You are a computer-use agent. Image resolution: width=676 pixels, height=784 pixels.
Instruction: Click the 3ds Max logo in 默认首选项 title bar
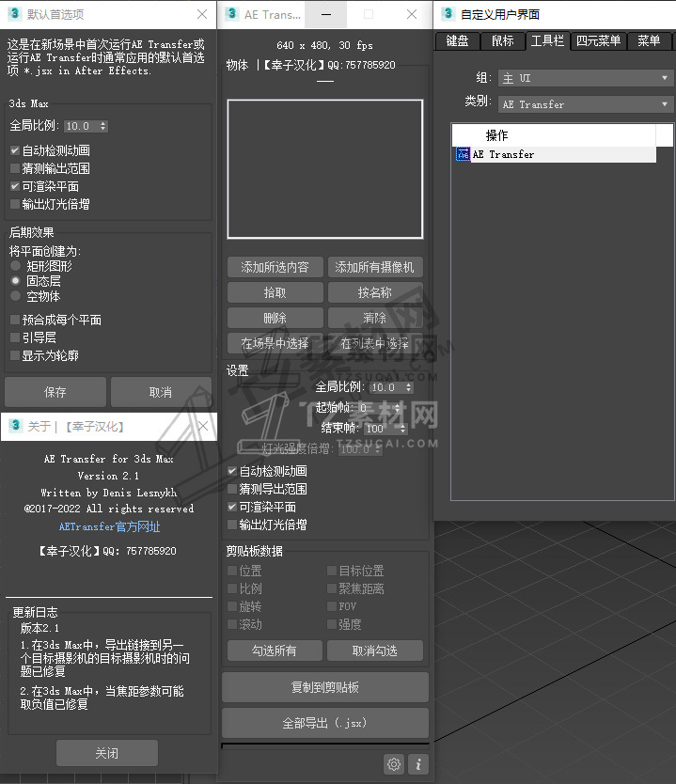tap(14, 13)
